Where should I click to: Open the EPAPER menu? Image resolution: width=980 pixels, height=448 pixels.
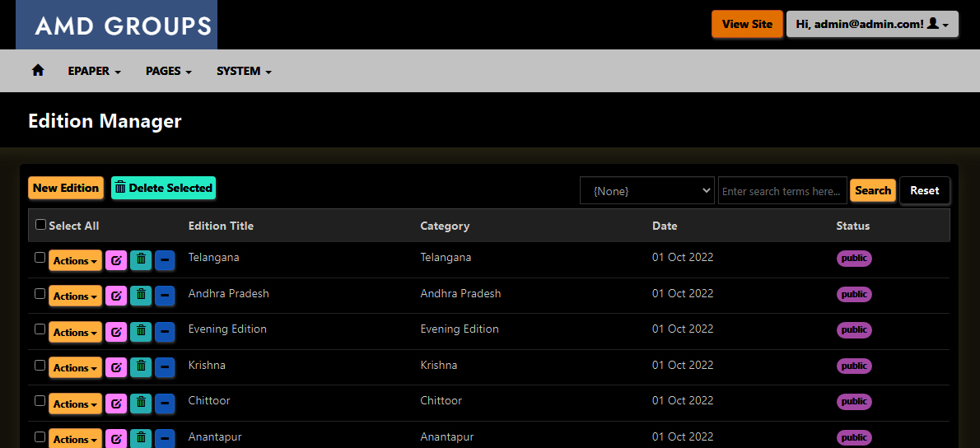click(x=94, y=71)
